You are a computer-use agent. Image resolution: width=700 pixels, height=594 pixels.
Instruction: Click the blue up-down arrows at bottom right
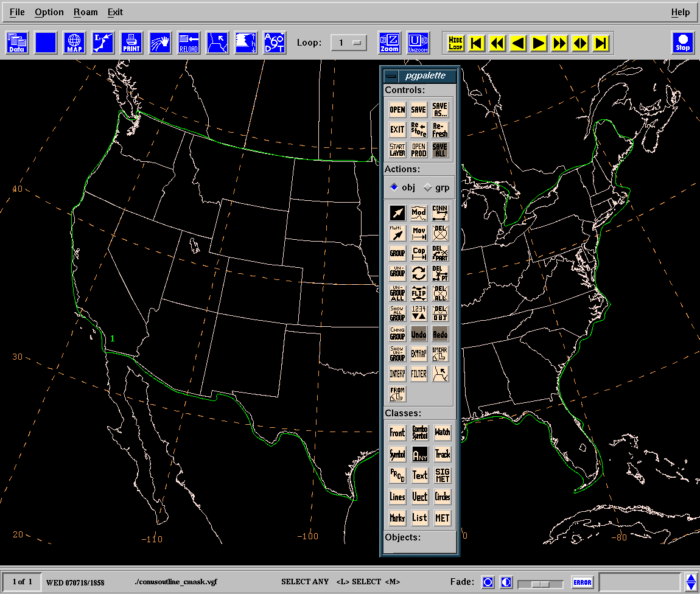coord(691,582)
